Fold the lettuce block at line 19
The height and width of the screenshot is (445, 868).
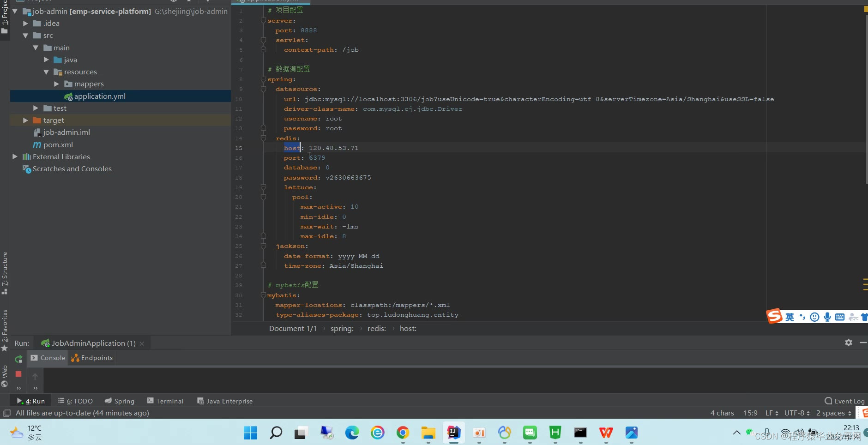point(263,187)
